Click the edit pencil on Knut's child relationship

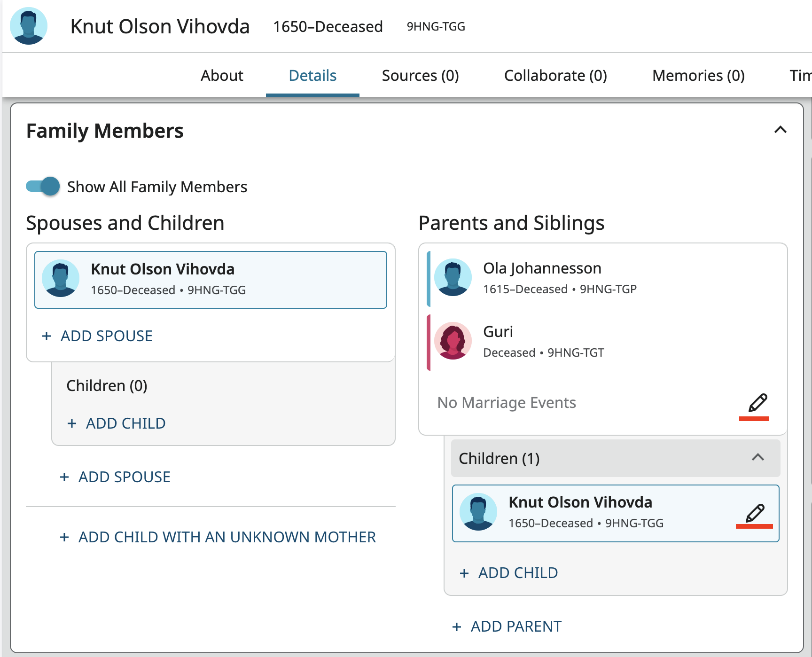click(x=755, y=513)
